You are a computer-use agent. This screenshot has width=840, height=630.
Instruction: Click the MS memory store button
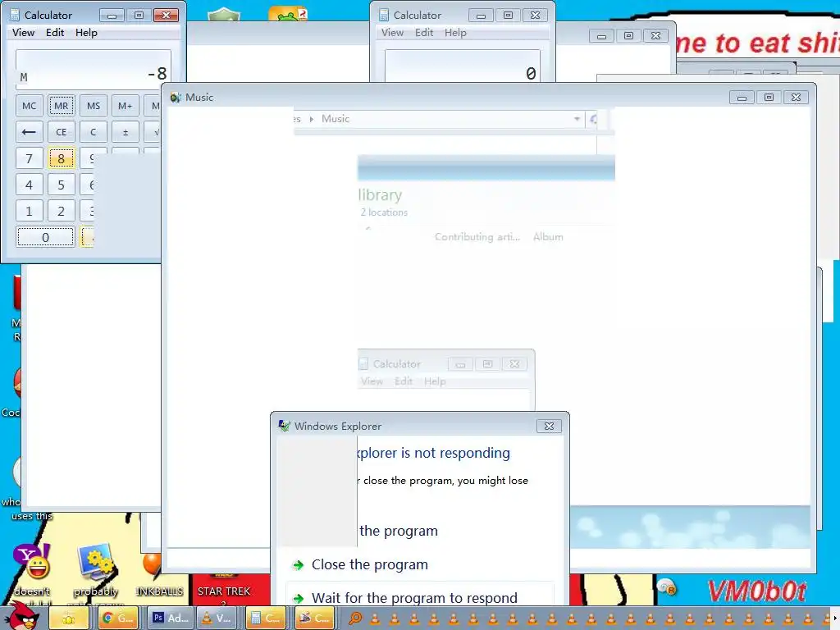point(94,106)
